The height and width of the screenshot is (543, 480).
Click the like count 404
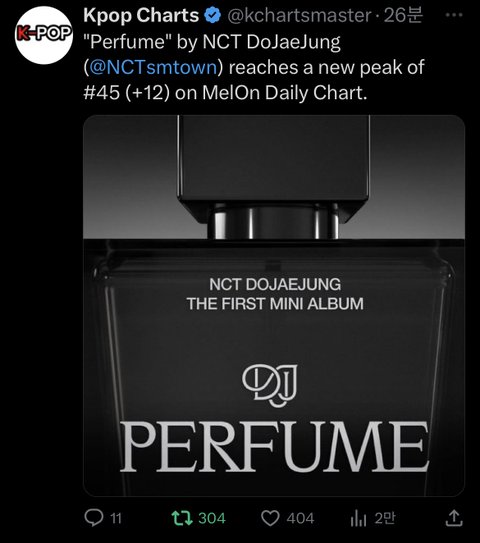click(x=300, y=518)
